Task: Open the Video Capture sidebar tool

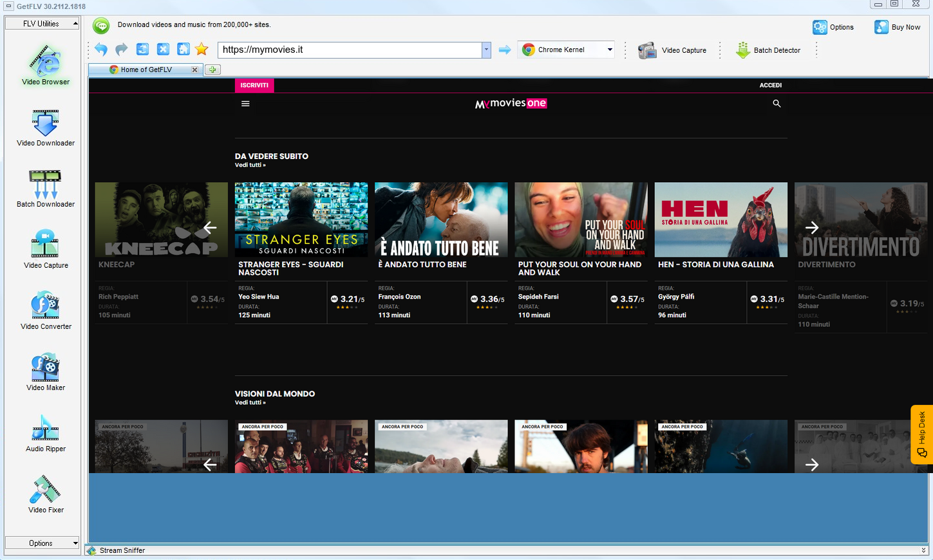Action: (x=45, y=249)
